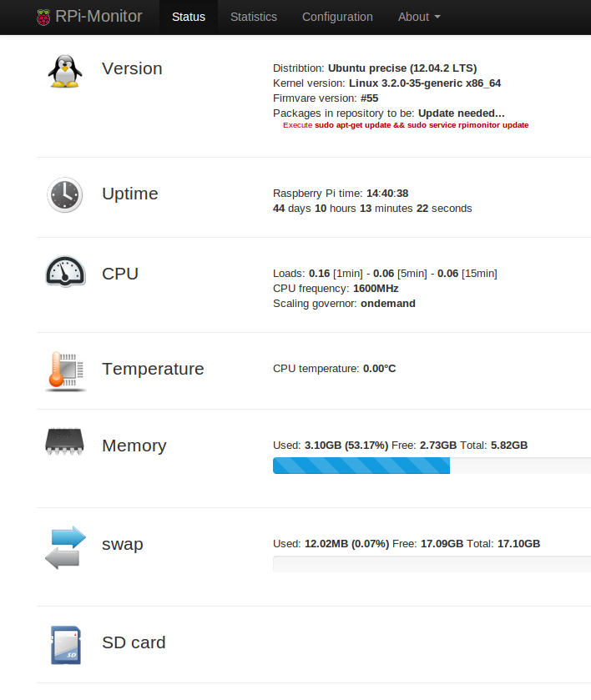
Task: Switch to the Statistics tab
Action: (253, 17)
